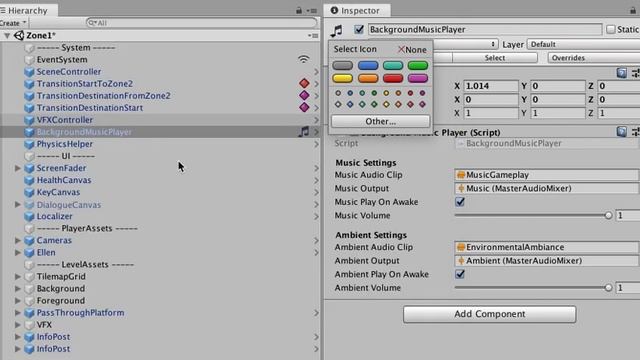The image size is (640, 360).
Task: Expand the PassThroughPlatform object
Action: point(18,313)
